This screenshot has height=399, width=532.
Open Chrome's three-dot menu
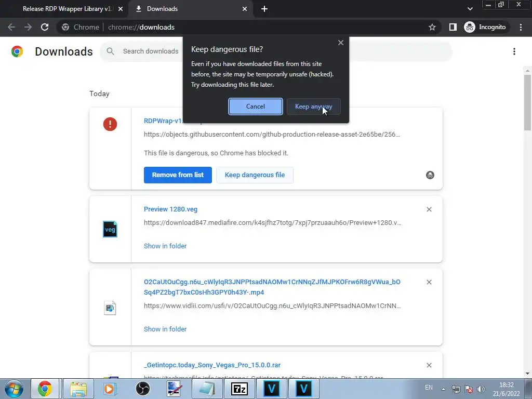point(521,27)
